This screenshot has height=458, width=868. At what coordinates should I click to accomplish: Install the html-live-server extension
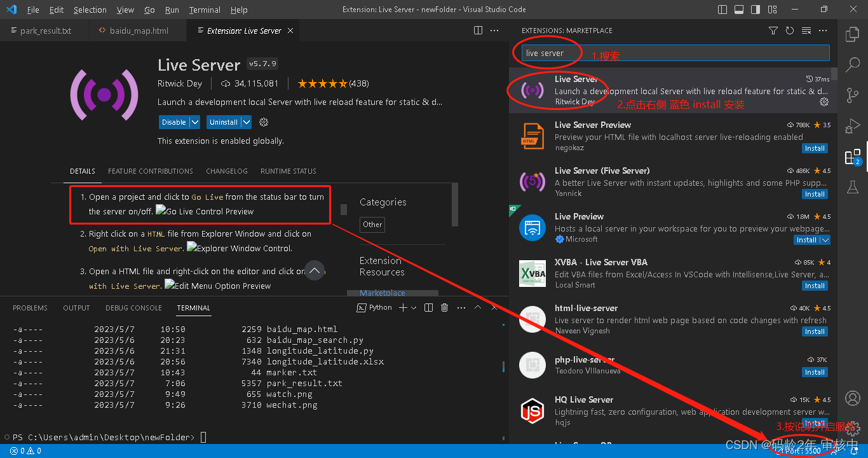click(x=815, y=331)
